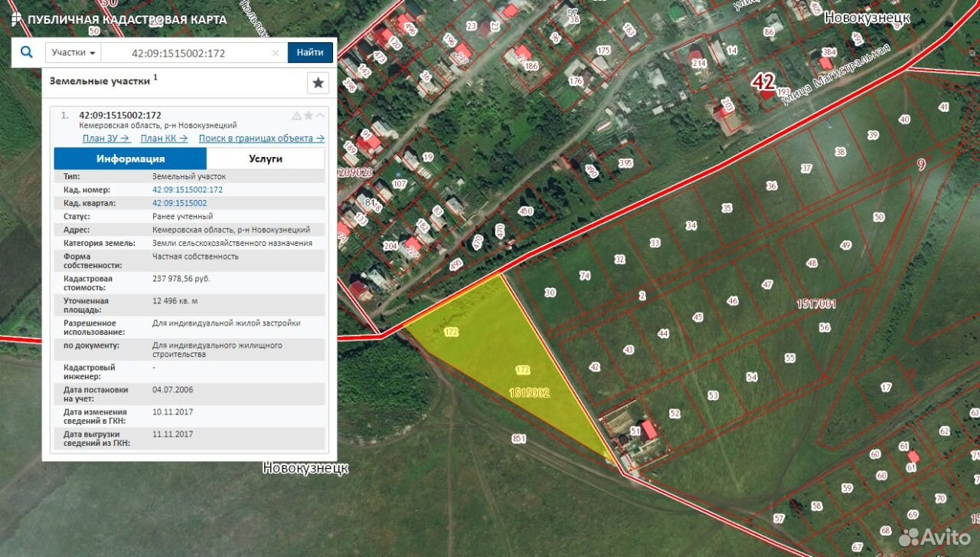Switch to the Информация tab
Screen dimensions: 980x557
130,159
